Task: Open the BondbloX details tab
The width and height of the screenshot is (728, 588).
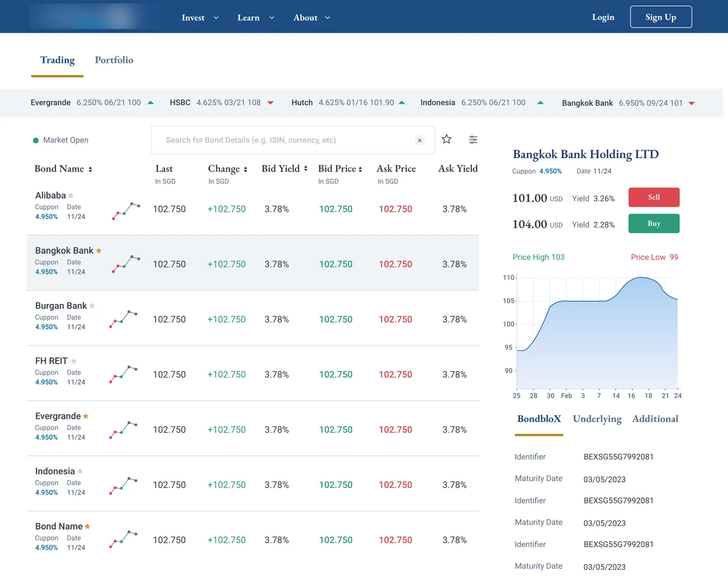Action: click(539, 419)
